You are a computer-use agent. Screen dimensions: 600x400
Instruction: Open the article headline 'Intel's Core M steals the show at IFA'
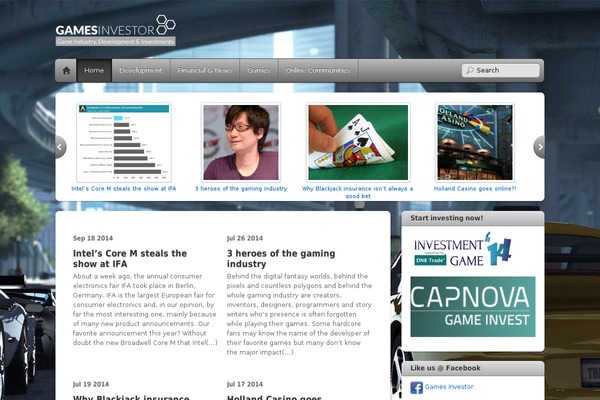[x=130, y=259]
